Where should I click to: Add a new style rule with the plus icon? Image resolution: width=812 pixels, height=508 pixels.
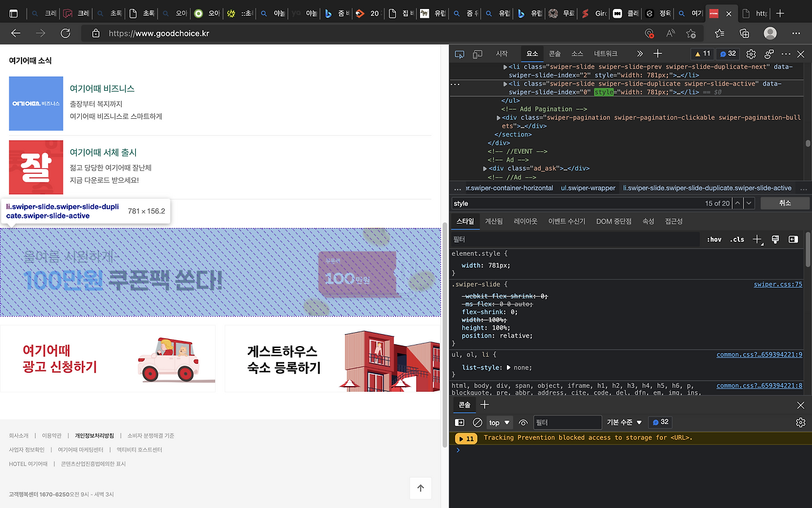click(x=756, y=239)
